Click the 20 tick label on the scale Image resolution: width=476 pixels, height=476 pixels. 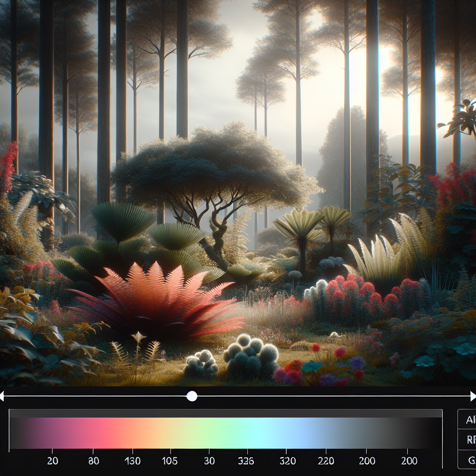tap(53, 461)
